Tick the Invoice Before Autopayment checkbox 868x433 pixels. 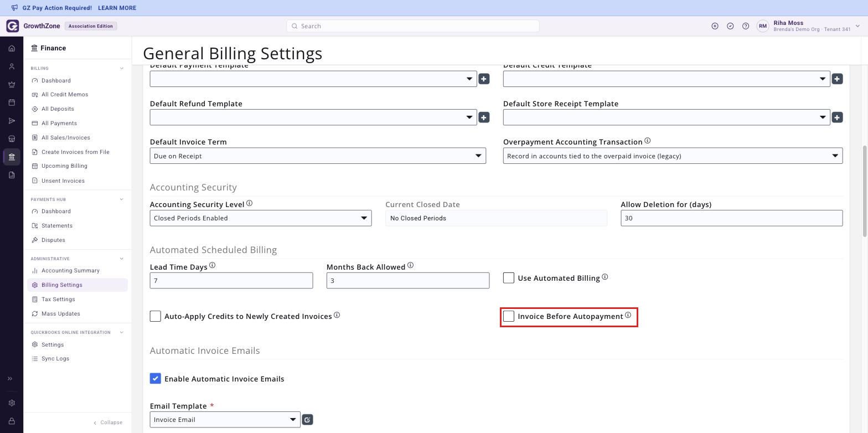pos(509,316)
